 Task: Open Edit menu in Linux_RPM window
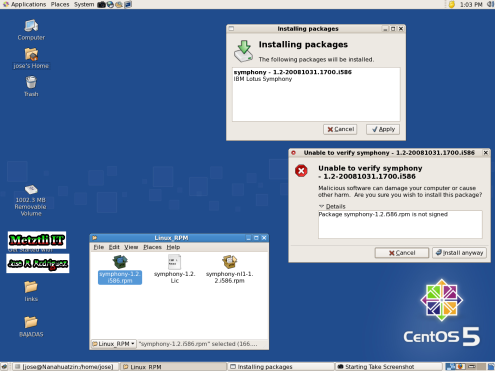click(114, 247)
